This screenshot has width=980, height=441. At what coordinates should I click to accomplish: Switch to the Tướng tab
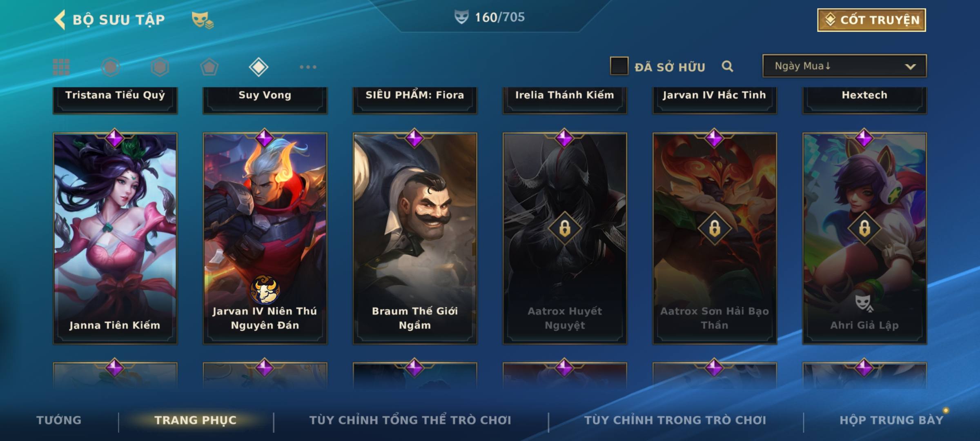[59, 420]
